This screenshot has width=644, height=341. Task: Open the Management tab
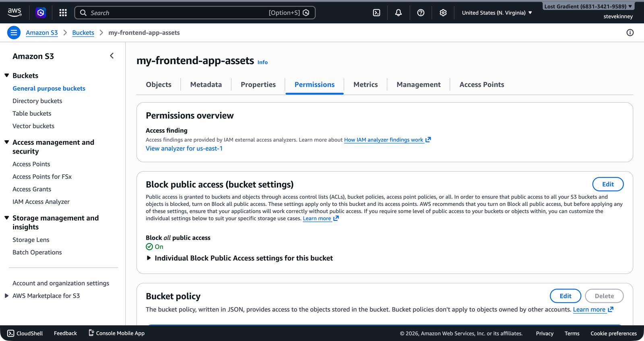tap(419, 84)
